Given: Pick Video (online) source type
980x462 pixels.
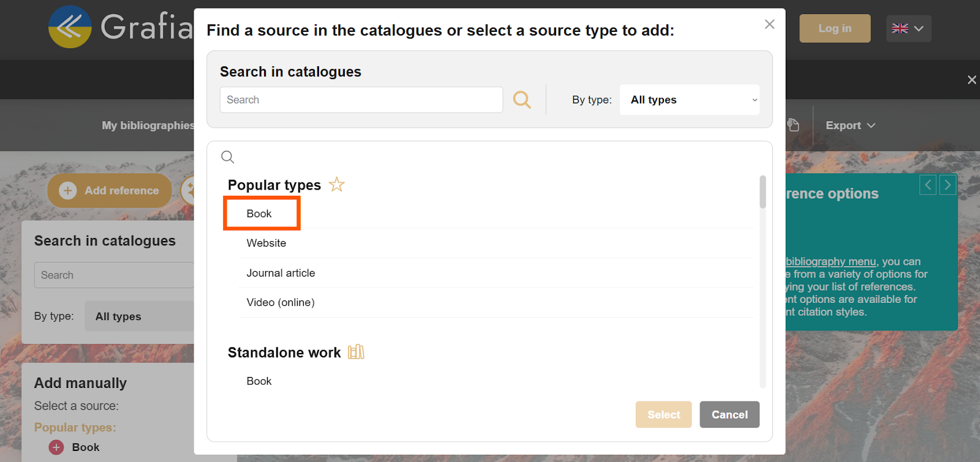Looking at the screenshot, I should 281,302.
